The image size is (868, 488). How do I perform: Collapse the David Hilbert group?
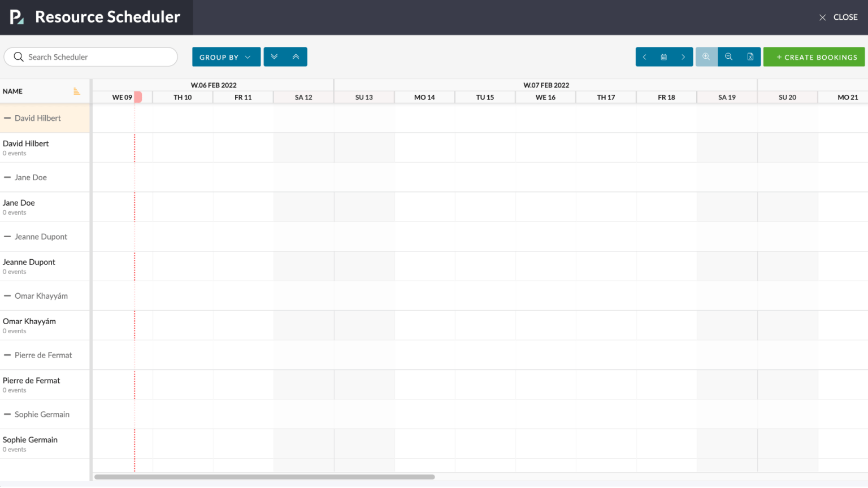[x=7, y=118]
